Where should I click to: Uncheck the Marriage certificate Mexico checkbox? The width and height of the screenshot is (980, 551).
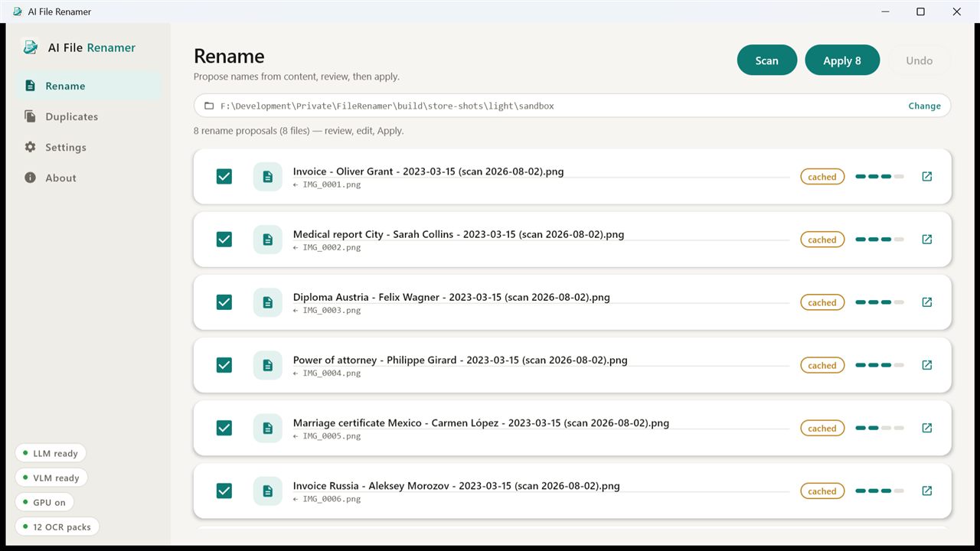[x=224, y=428]
